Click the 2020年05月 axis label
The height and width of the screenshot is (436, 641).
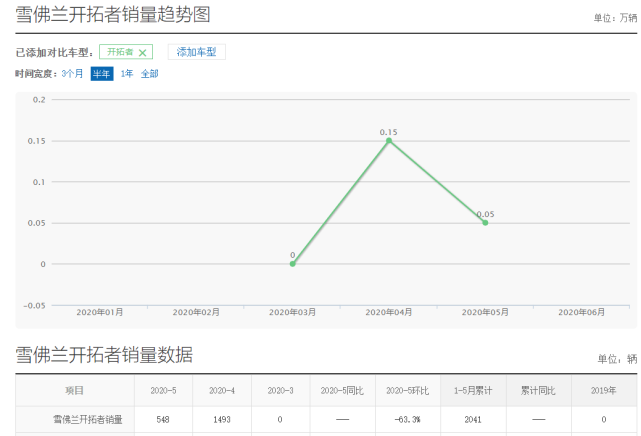(485, 312)
